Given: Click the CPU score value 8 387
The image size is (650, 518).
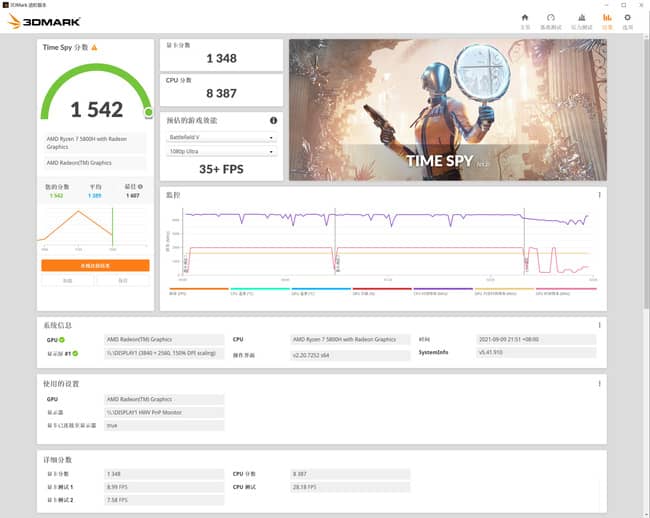Looking at the screenshot, I should (x=221, y=94).
